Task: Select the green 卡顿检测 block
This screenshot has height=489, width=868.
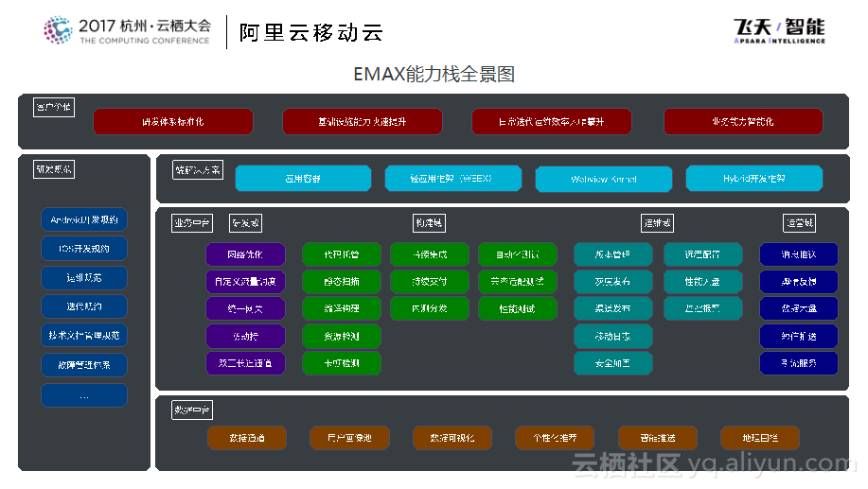Action: (342, 363)
